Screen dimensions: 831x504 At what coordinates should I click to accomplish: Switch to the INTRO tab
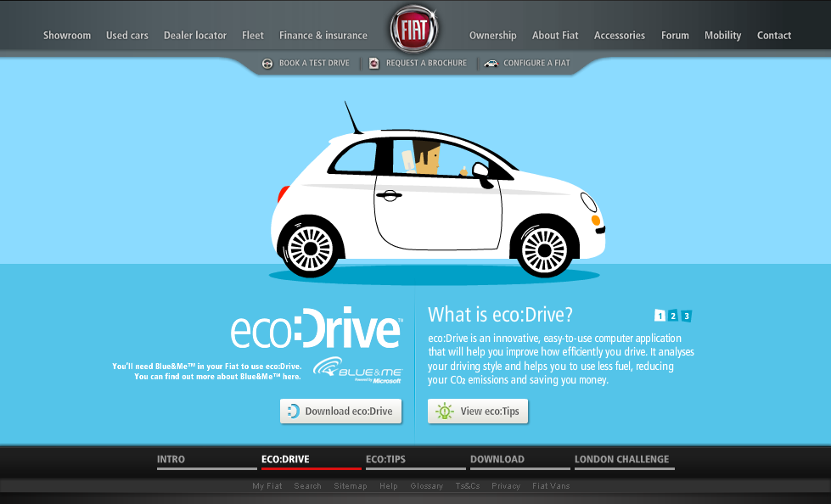pyautogui.click(x=207, y=461)
